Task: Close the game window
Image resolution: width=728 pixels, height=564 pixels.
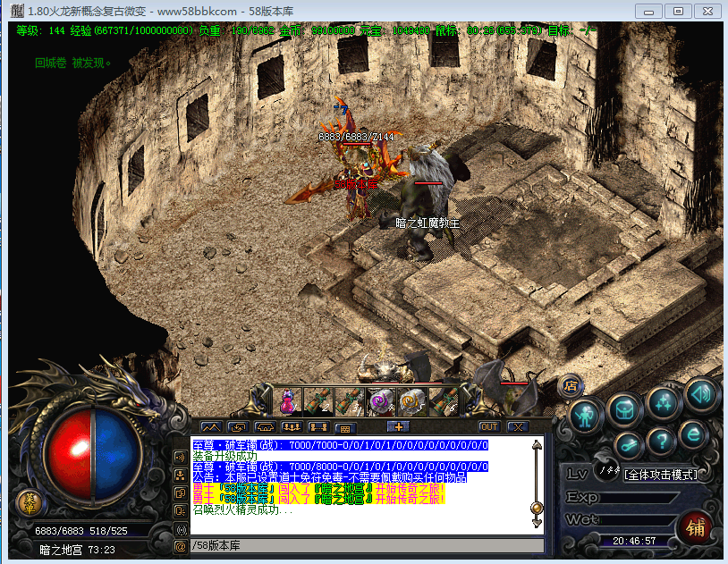Action: point(708,11)
